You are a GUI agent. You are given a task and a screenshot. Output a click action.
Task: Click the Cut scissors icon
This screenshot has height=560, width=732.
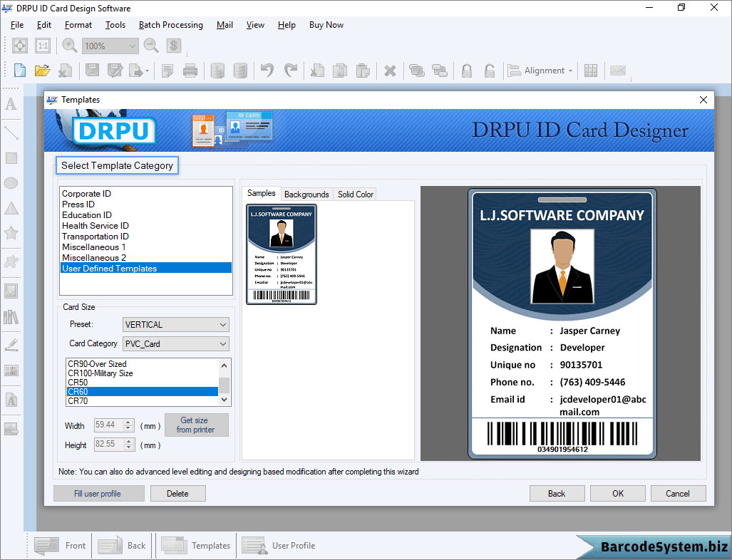[x=317, y=71]
